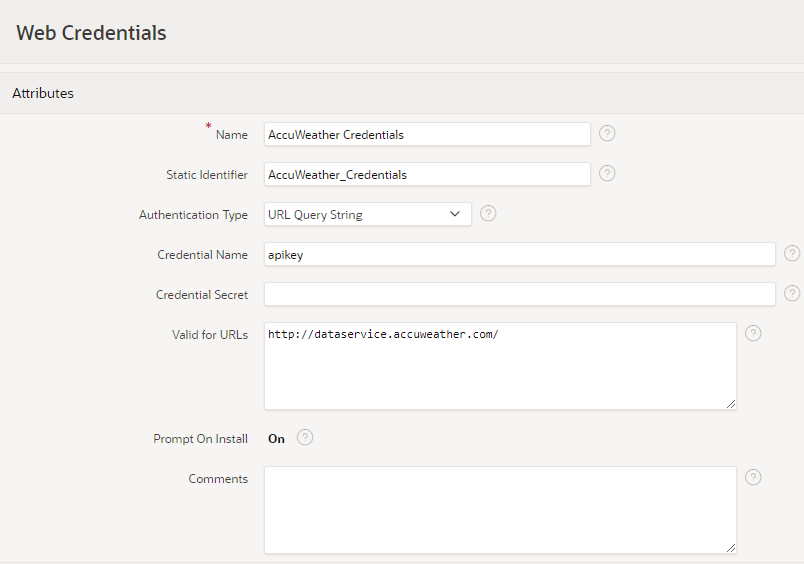Screen dimensions: 804x564
Task: Click the Static Identifier input field
Action: click(427, 174)
